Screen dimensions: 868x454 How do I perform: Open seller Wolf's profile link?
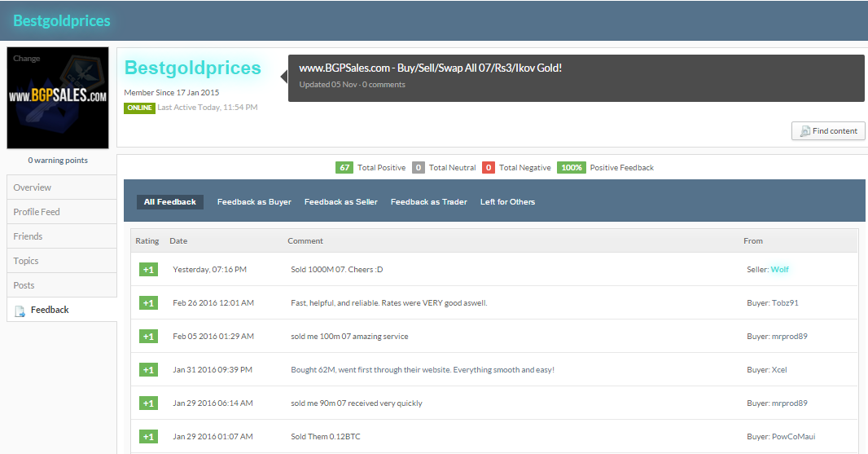779,270
